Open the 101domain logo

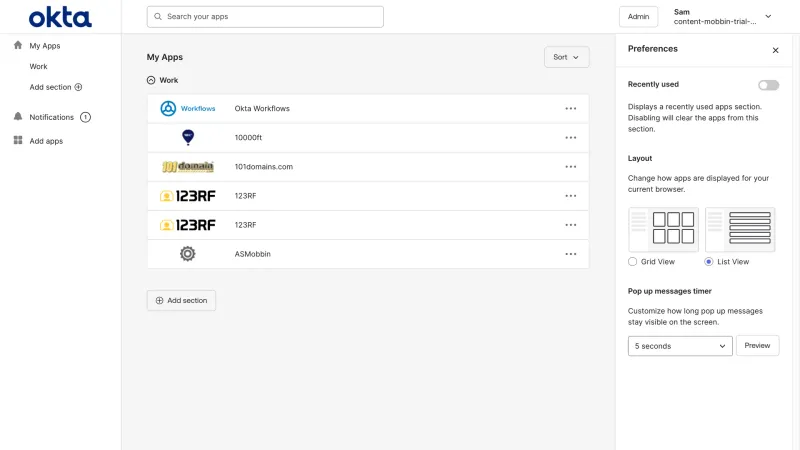[188, 166]
